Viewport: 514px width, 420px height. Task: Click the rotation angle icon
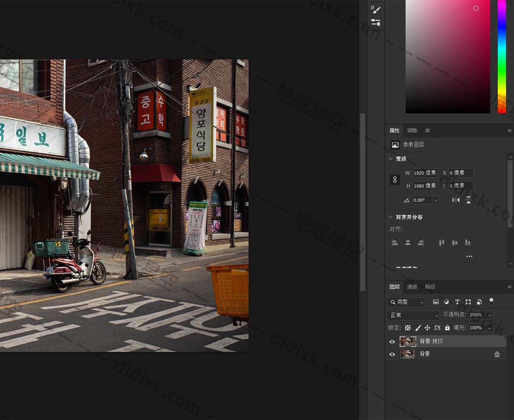406,200
